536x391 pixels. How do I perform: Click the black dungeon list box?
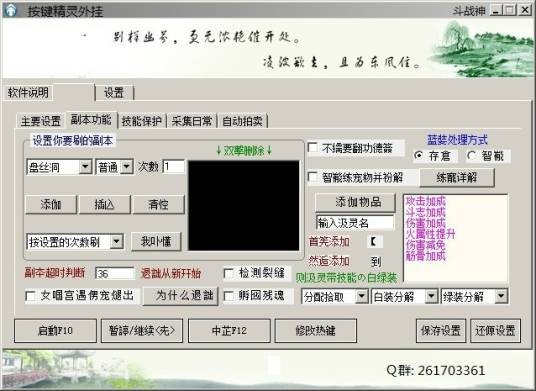point(243,205)
